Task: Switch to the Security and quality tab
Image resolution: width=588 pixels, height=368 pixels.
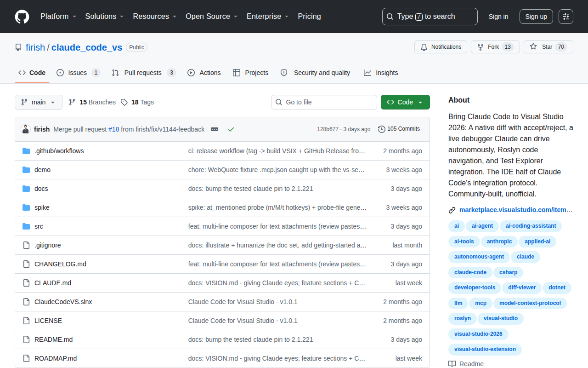Action: coord(315,73)
